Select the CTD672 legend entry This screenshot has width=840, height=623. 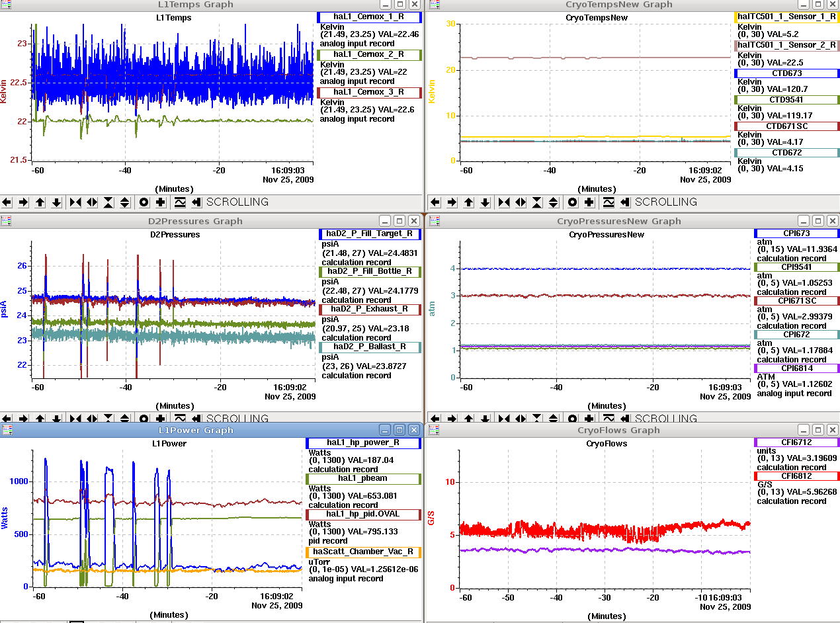click(786, 153)
